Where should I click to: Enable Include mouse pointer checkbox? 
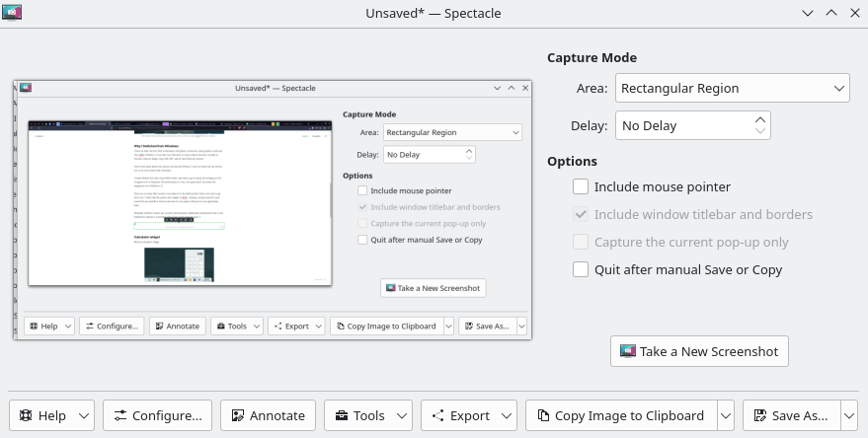point(581,186)
